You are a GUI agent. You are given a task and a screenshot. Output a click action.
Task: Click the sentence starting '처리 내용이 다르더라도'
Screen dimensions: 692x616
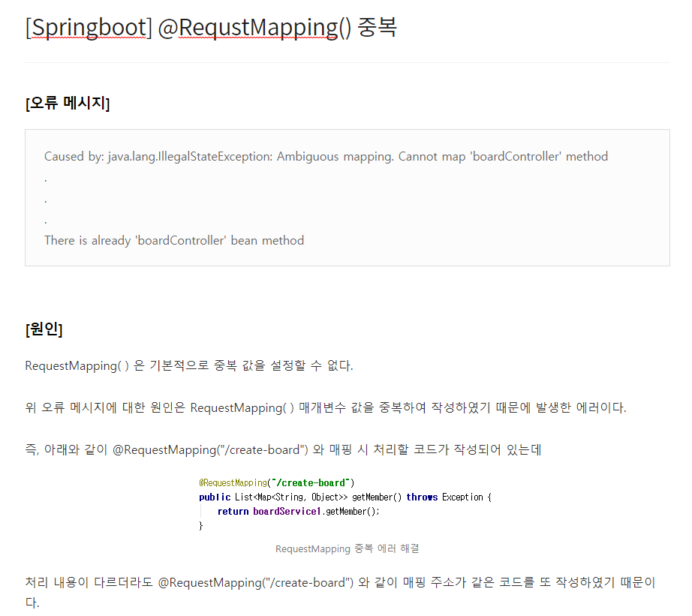tap(340, 592)
